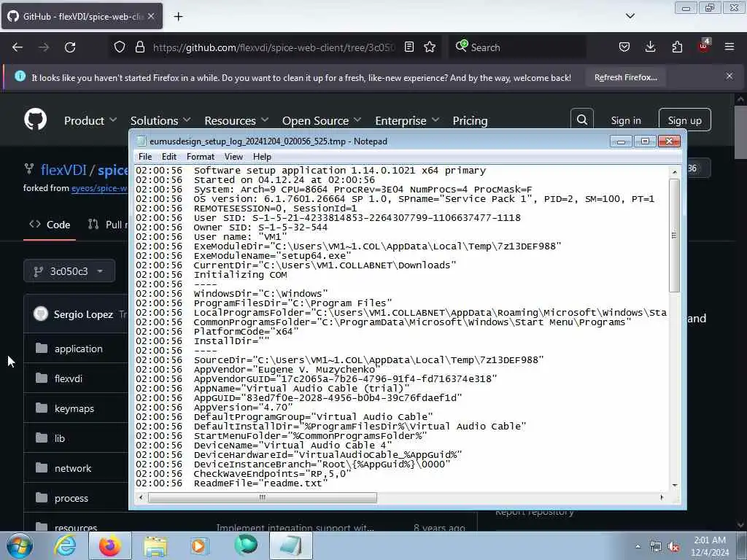The image size is (747, 560).
Task: Click the muted volume tray icon
Action: pyautogui.click(x=673, y=547)
